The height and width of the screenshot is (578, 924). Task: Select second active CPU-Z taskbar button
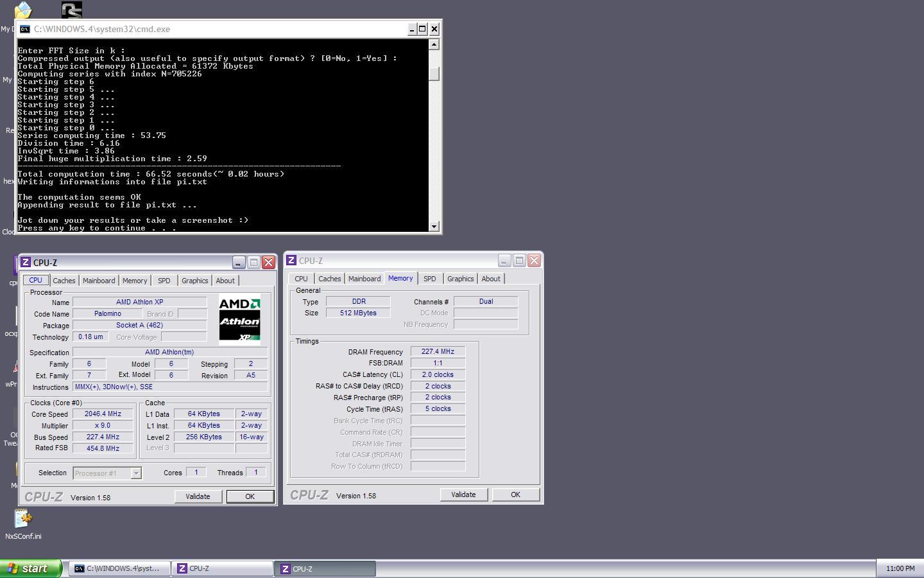pyautogui.click(x=325, y=568)
